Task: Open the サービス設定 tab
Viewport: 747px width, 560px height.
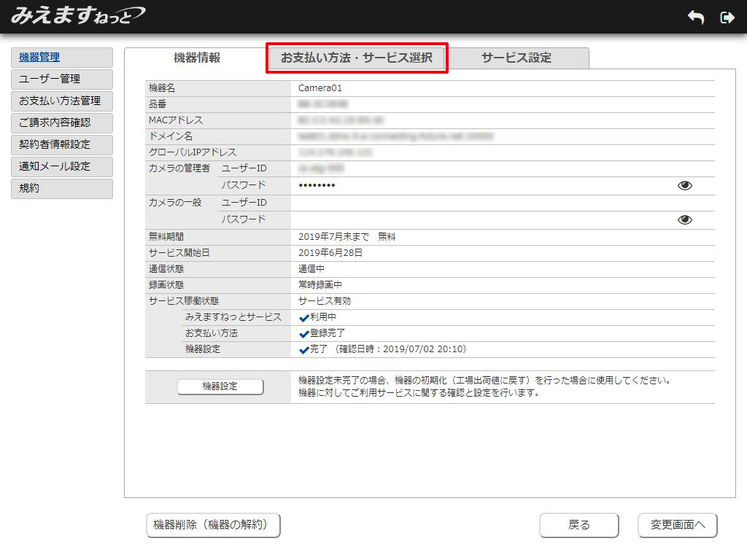Action: 519,56
